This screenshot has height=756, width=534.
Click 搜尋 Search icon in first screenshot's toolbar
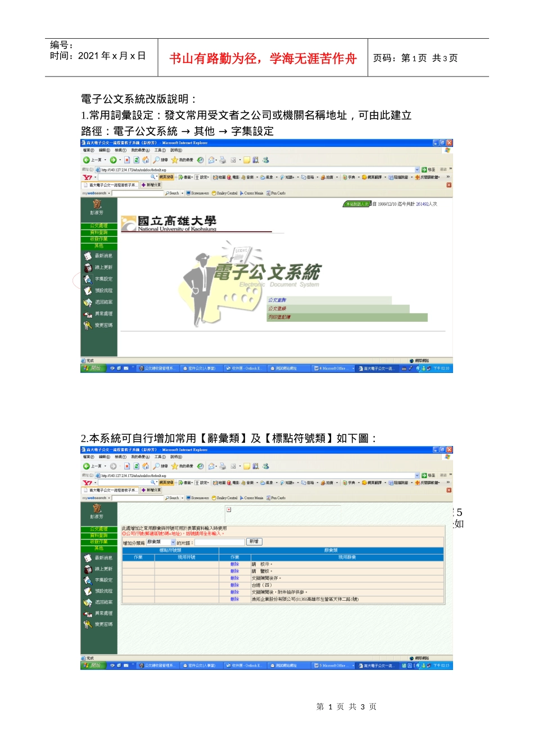pyautogui.click(x=161, y=160)
